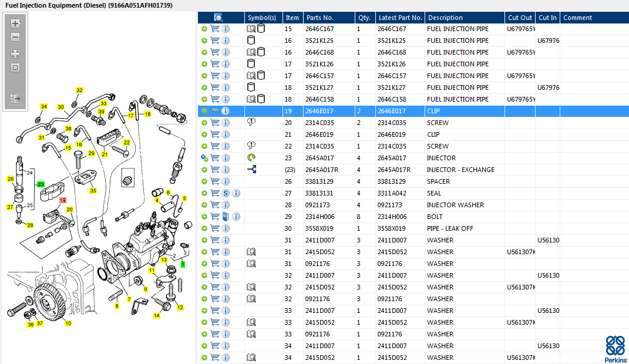Click latest part number 3311A042
Screen dimensions: 629x364
point(392,193)
